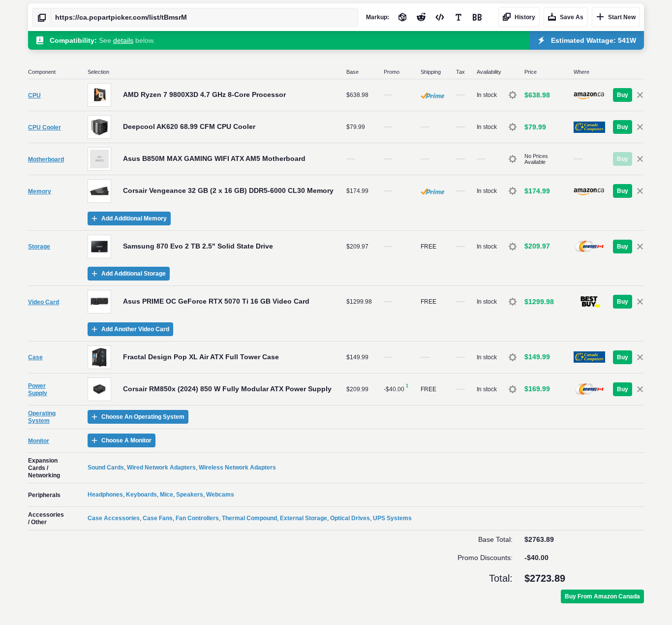Click the Deepcool AK620 cooler thumbnail

pos(99,127)
